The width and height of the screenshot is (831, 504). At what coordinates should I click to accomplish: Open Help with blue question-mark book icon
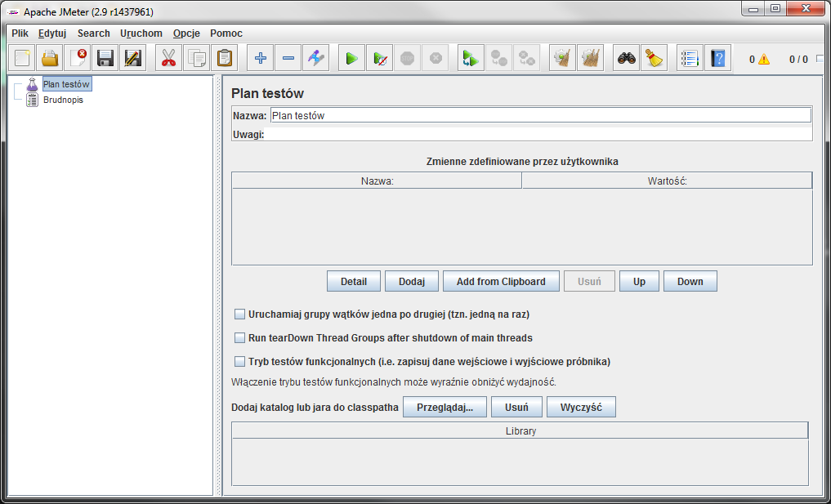(717, 58)
